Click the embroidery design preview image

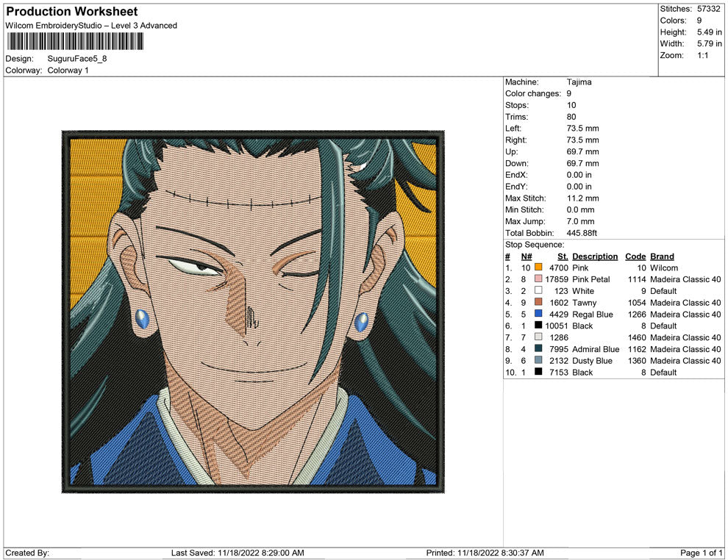(x=253, y=312)
